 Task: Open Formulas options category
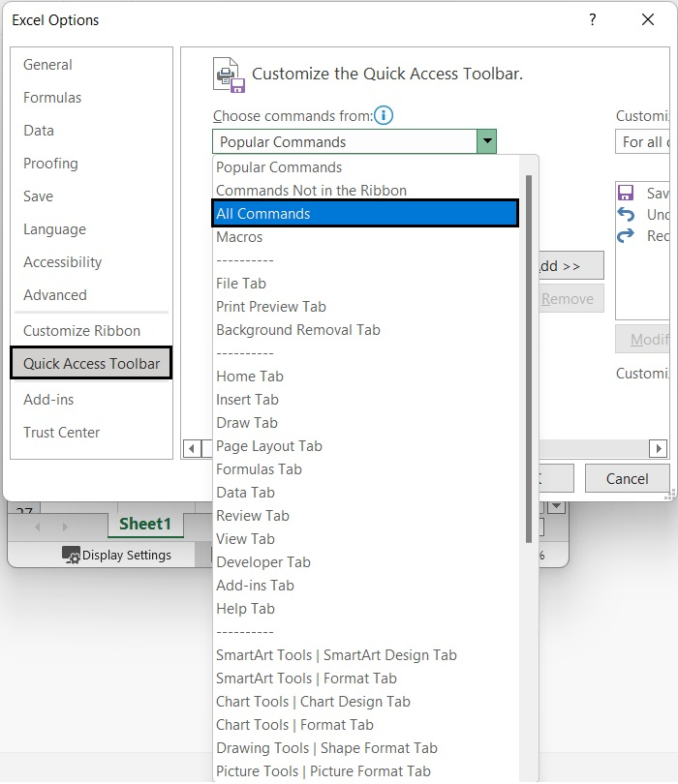(92, 98)
